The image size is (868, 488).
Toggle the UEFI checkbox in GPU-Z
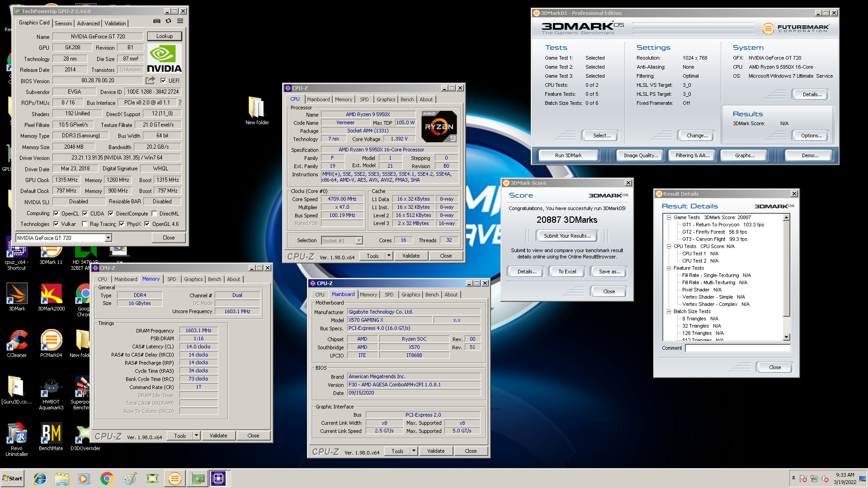[163, 81]
